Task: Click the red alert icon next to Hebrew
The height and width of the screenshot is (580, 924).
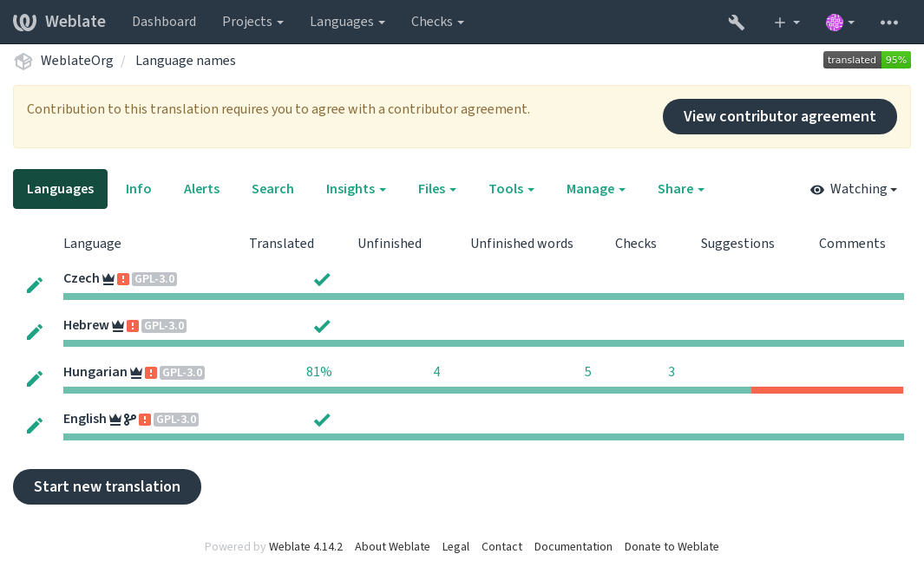Action: coord(133,326)
